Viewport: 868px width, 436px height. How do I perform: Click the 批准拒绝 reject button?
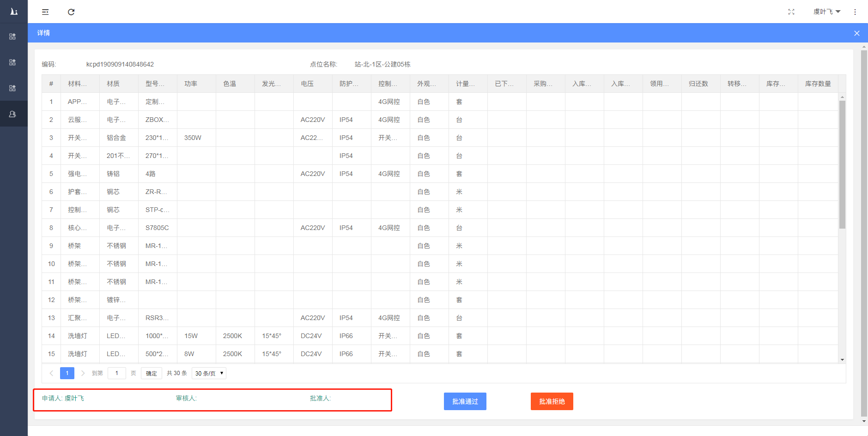tap(552, 401)
